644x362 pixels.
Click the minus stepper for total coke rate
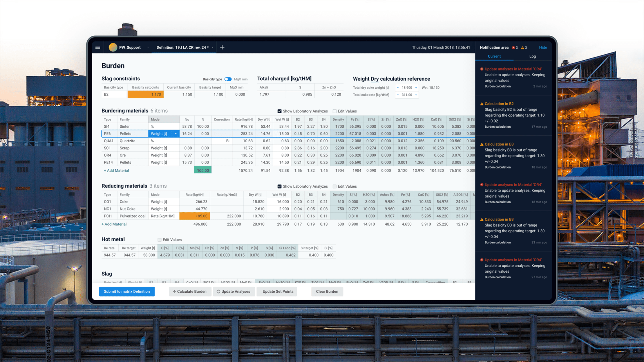398,95
